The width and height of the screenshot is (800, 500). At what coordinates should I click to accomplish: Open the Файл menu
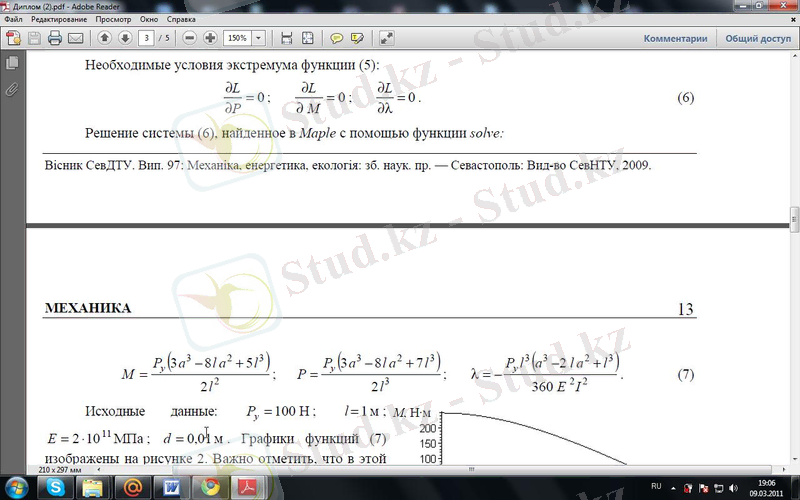(13, 19)
